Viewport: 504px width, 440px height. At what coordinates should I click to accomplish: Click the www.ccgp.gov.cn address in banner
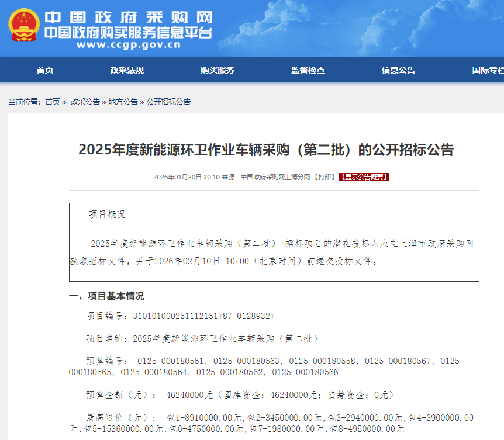[128, 44]
